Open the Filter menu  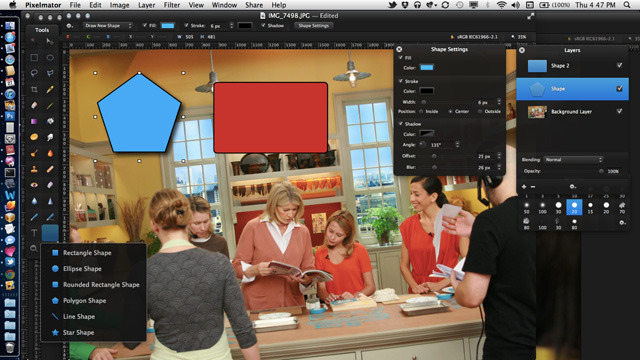tap(171, 5)
